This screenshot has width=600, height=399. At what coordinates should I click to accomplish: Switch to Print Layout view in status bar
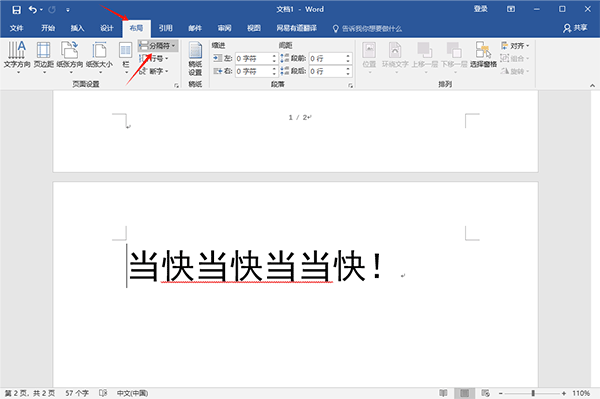click(465, 393)
